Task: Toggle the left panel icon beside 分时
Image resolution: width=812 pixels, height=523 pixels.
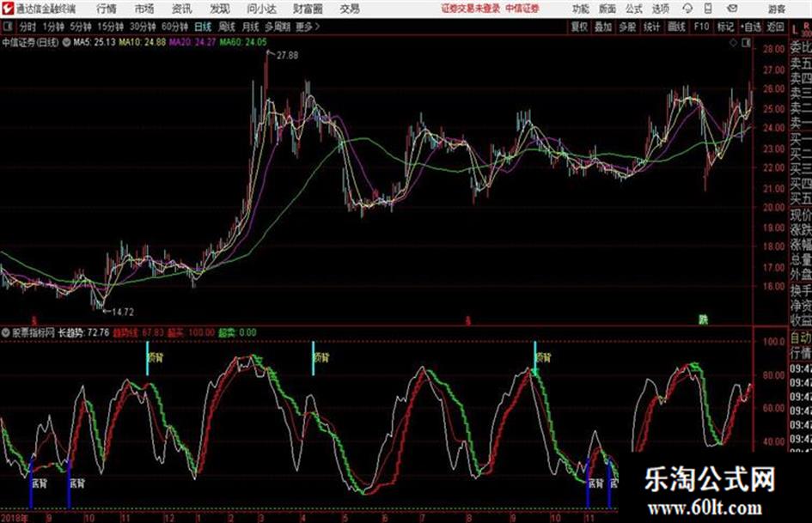Action: (x=8, y=27)
